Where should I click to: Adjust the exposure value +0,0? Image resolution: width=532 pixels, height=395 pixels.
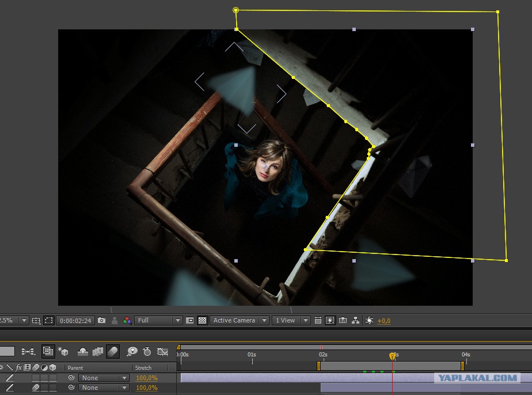[383, 321]
